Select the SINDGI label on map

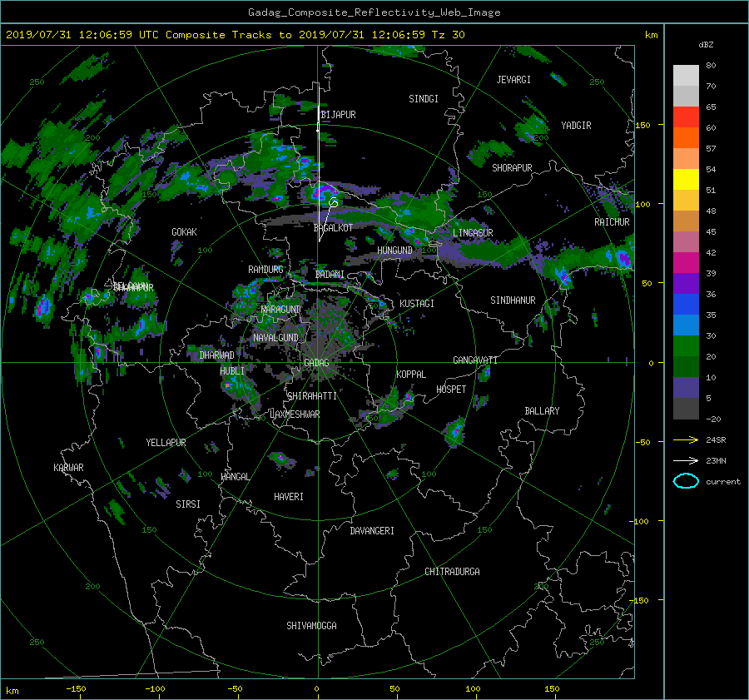424,99
